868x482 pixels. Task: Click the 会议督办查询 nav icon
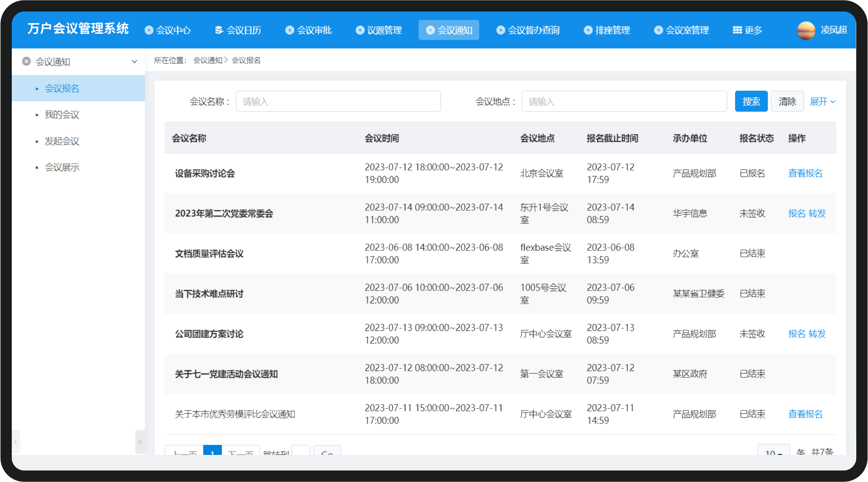[500, 30]
